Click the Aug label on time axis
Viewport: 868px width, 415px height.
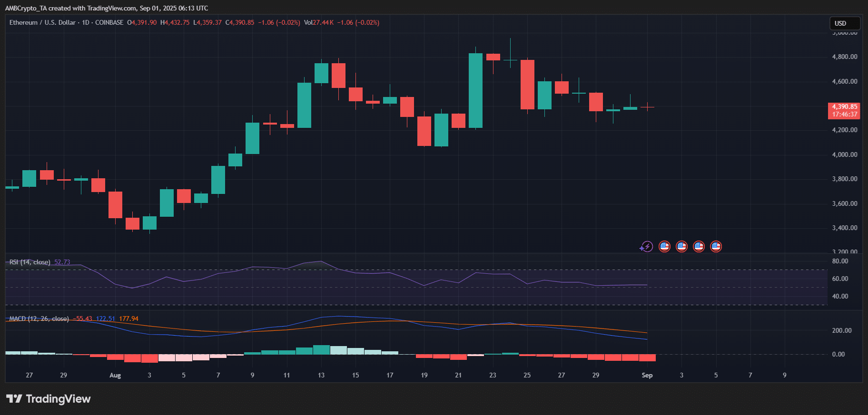(x=115, y=375)
